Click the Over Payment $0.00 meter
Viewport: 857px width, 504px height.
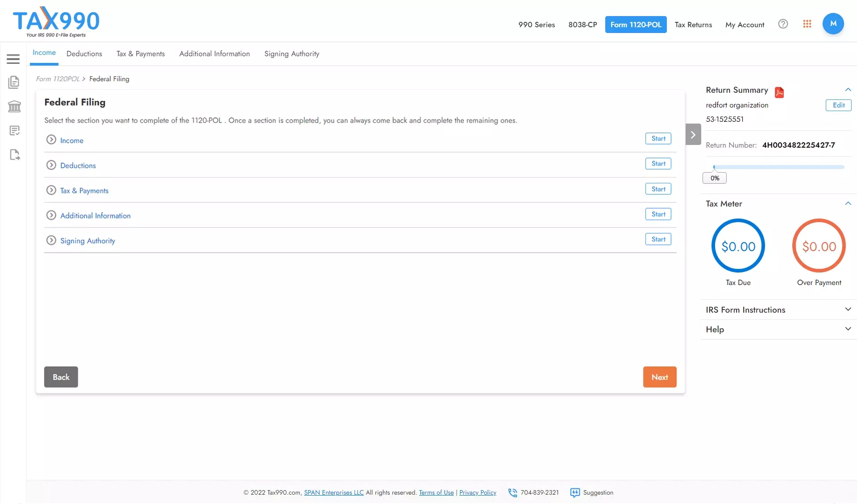pos(819,245)
